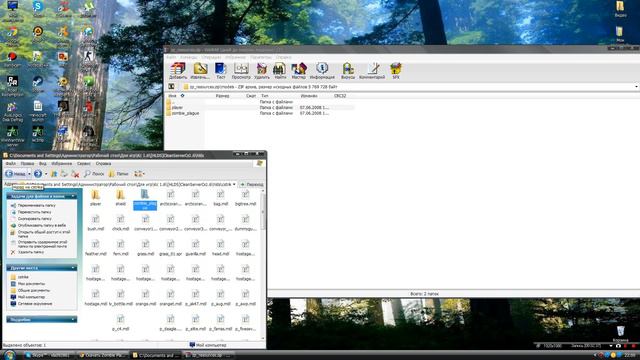640x360 pixels.
Task: Click Переименовать папку task link
Action: click(36, 206)
